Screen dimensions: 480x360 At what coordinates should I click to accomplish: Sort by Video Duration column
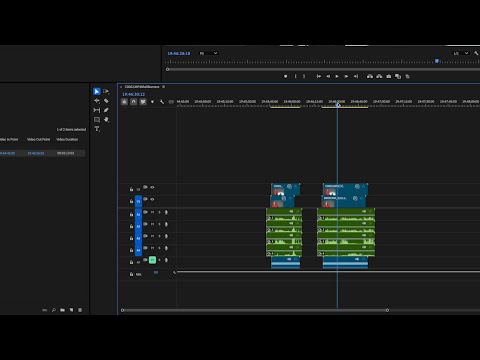(x=67, y=139)
